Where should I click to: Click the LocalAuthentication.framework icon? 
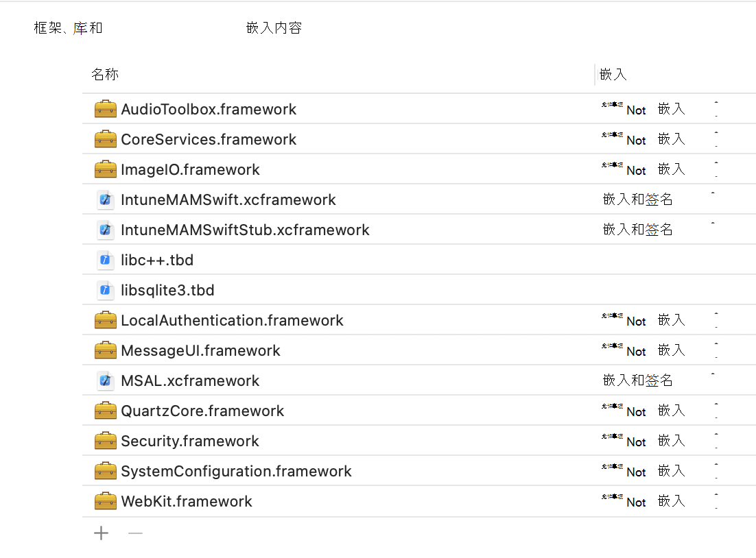click(x=105, y=319)
